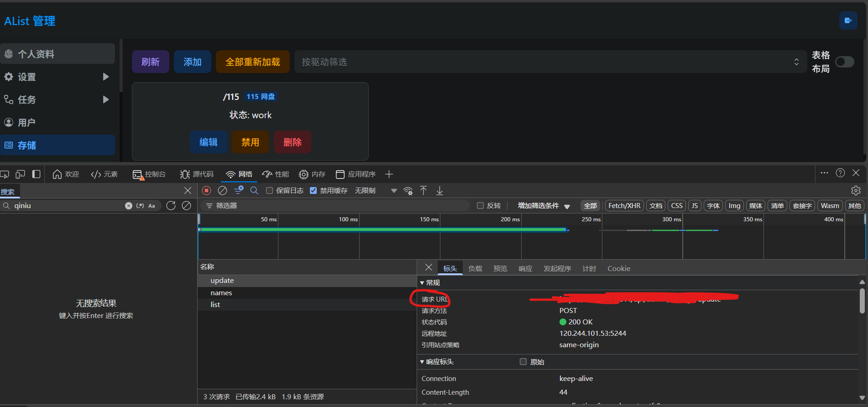Open the Application tab

(356, 174)
